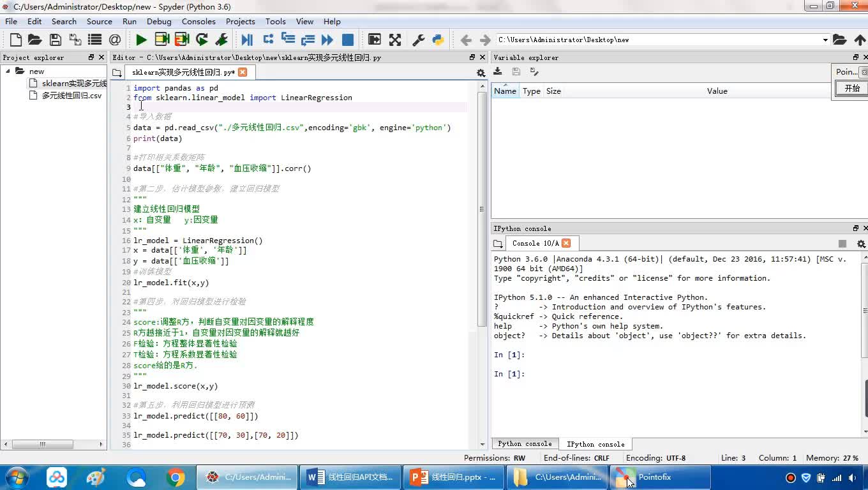Select 多元线性回归.csv in Project explorer
The width and height of the screenshot is (868, 490).
point(71,96)
